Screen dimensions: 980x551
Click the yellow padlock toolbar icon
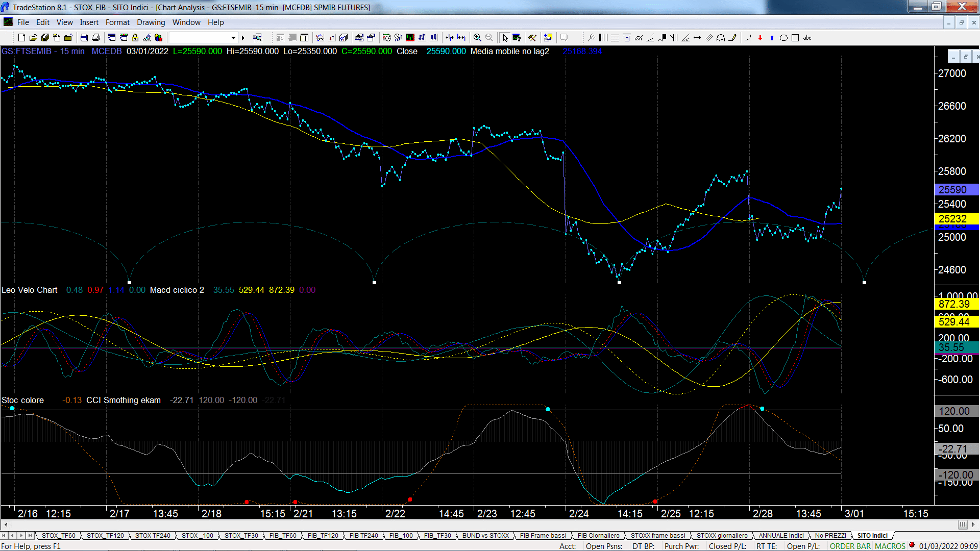pyautogui.click(x=135, y=38)
